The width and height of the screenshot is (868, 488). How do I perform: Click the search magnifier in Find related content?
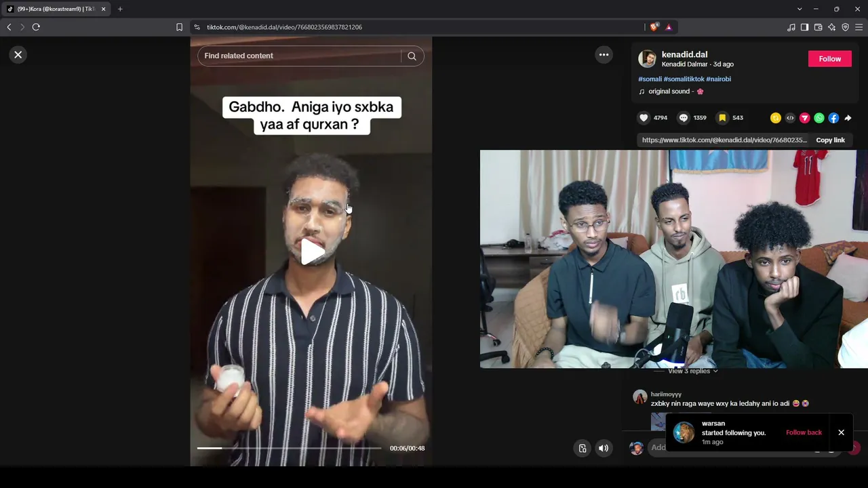[x=412, y=56]
